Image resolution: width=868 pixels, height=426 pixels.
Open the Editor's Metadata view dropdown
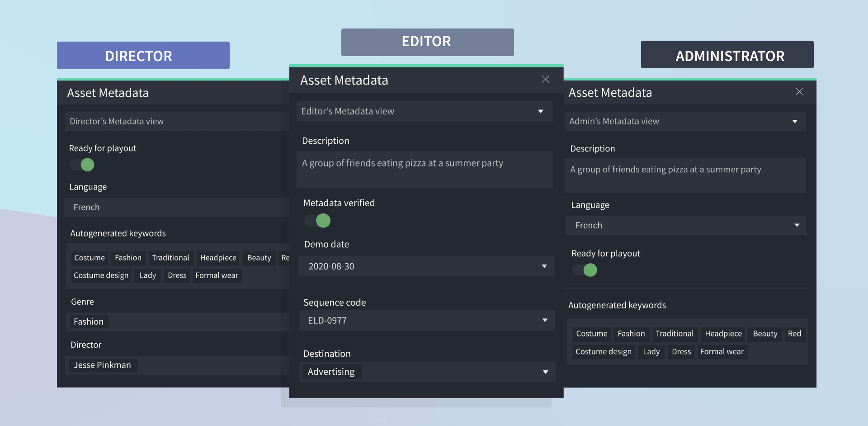coord(540,112)
